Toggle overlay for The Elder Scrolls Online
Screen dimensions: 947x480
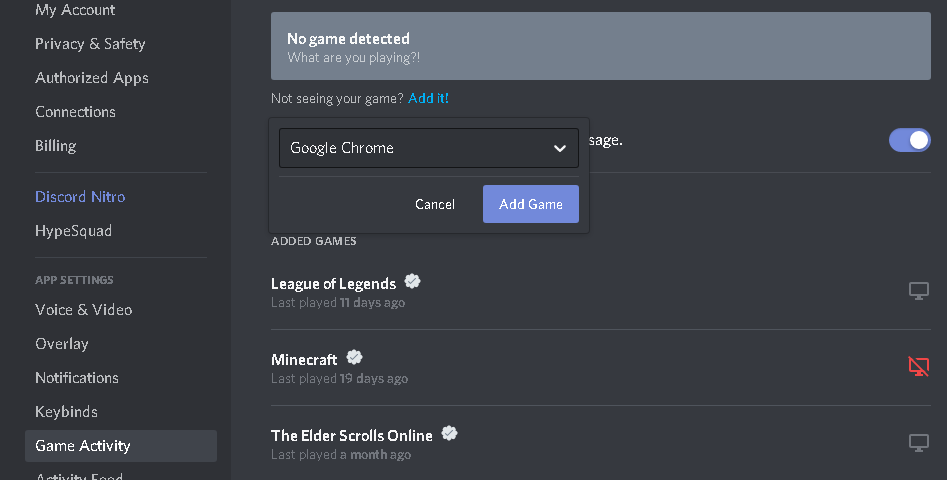(918, 443)
